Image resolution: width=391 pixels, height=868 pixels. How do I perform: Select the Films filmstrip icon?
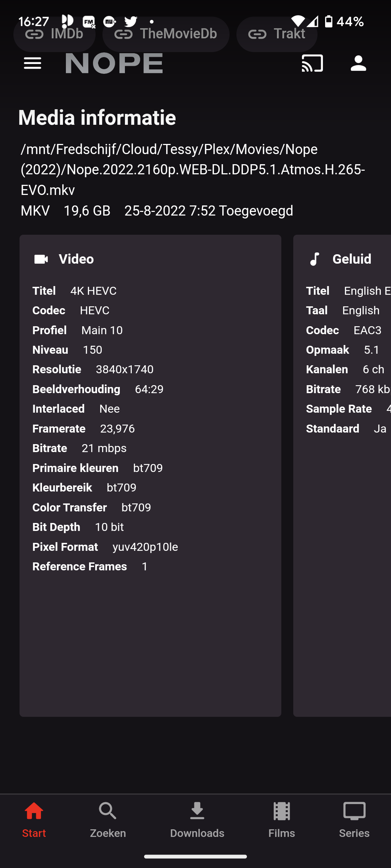click(281, 811)
